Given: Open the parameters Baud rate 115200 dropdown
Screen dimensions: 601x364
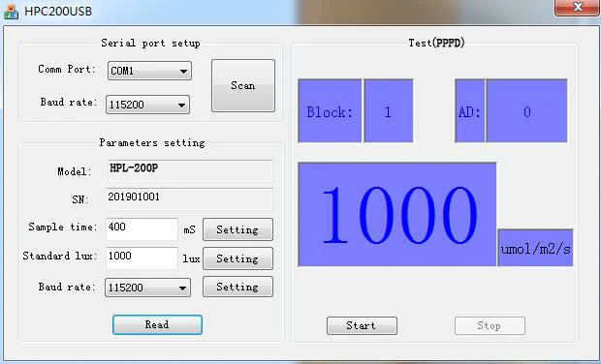Looking at the screenshot, I should tap(147, 288).
